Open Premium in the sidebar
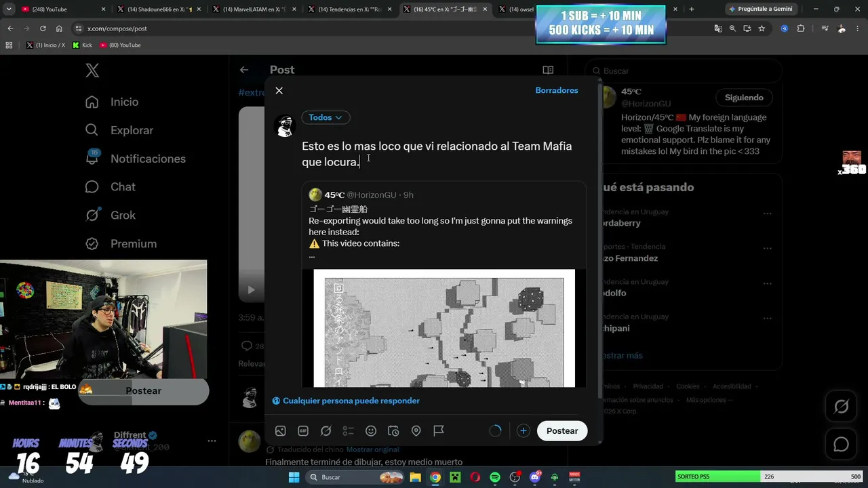This screenshot has height=488, width=868. coord(121,244)
